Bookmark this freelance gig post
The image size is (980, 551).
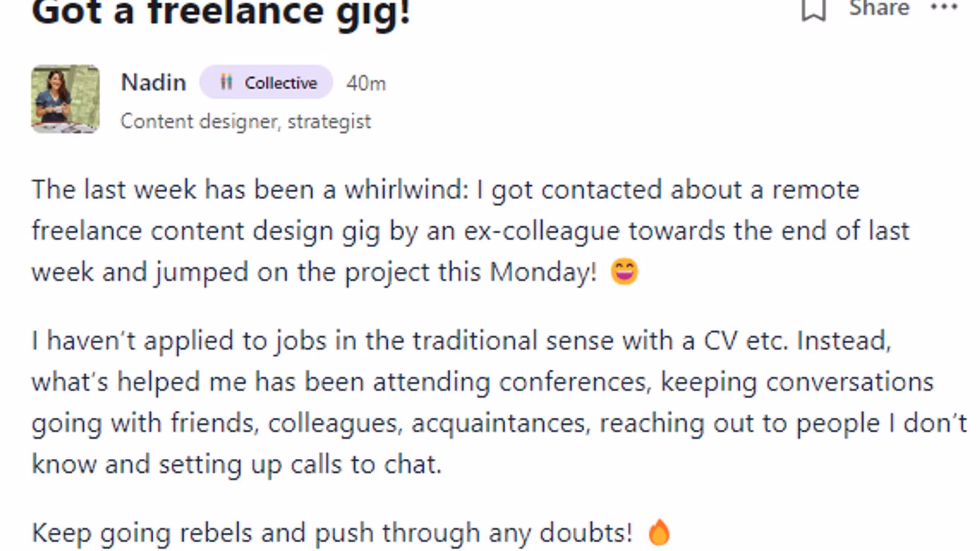[x=814, y=9]
